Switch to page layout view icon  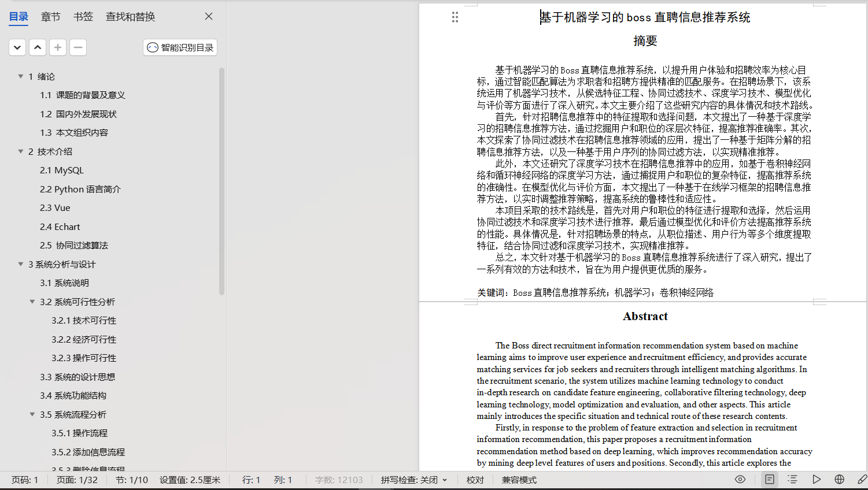pos(770,480)
